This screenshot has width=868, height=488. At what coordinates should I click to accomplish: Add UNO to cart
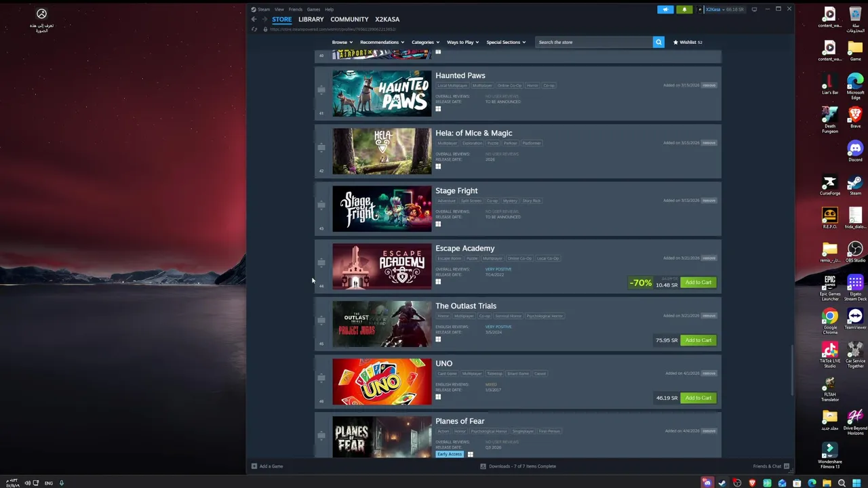coord(698,398)
